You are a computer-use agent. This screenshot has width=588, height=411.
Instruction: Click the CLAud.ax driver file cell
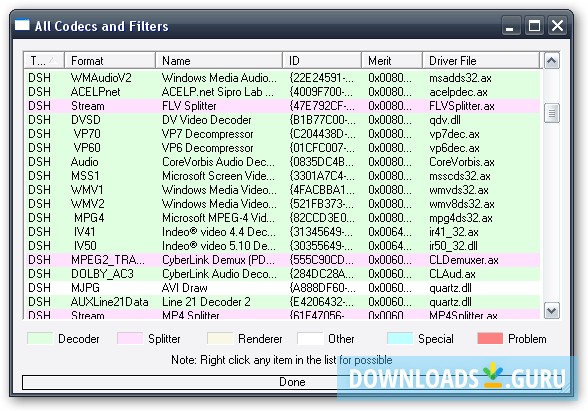[x=452, y=274]
